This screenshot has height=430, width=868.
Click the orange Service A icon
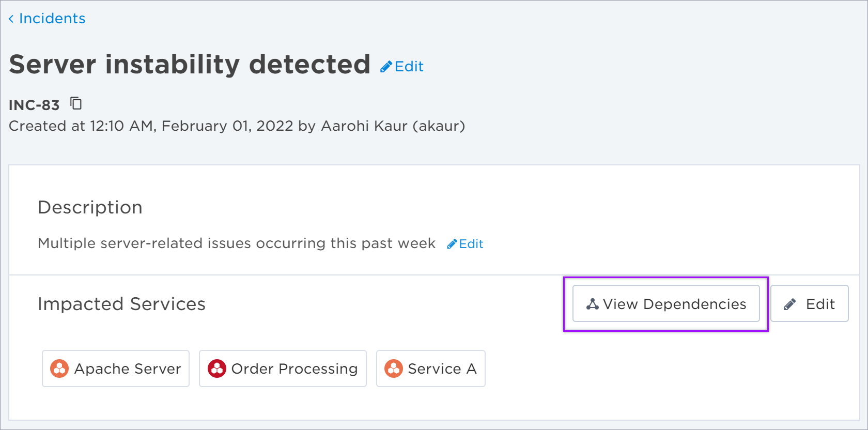pyautogui.click(x=394, y=368)
